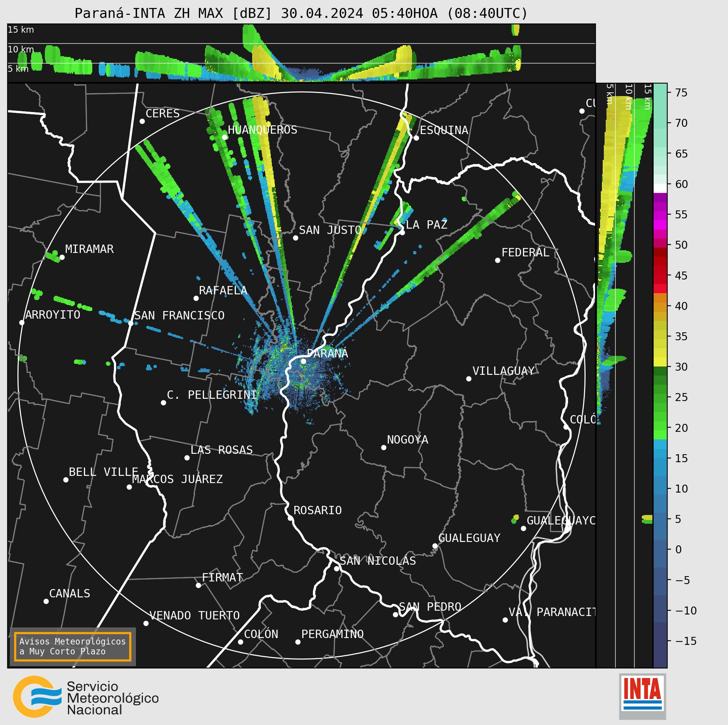Viewport: 728px width, 725px height.
Task: Click the VILLAGUAY city label
Action: pyautogui.click(x=504, y=371)
